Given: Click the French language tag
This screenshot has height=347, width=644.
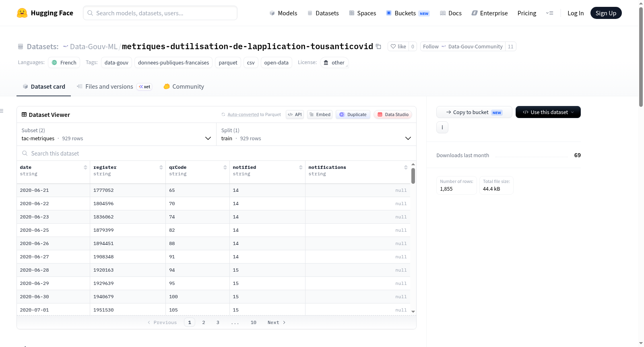Looking at the screenshot, I should [x=64, y=62].
